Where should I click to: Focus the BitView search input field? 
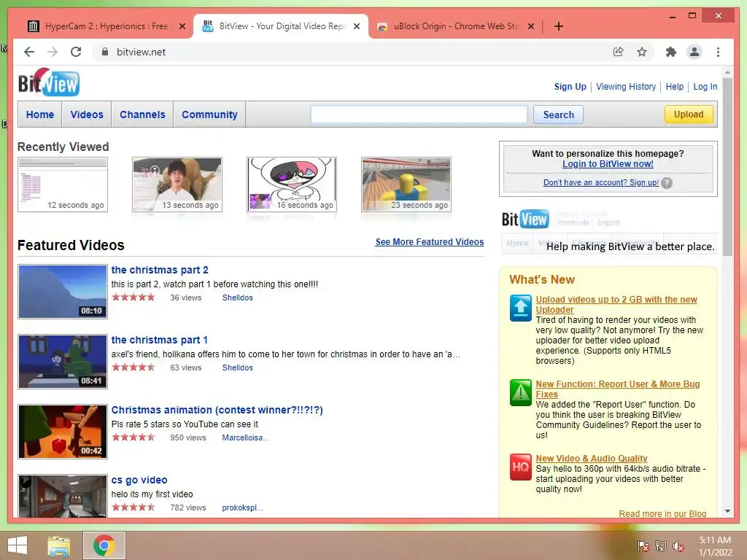click(419, 114)
